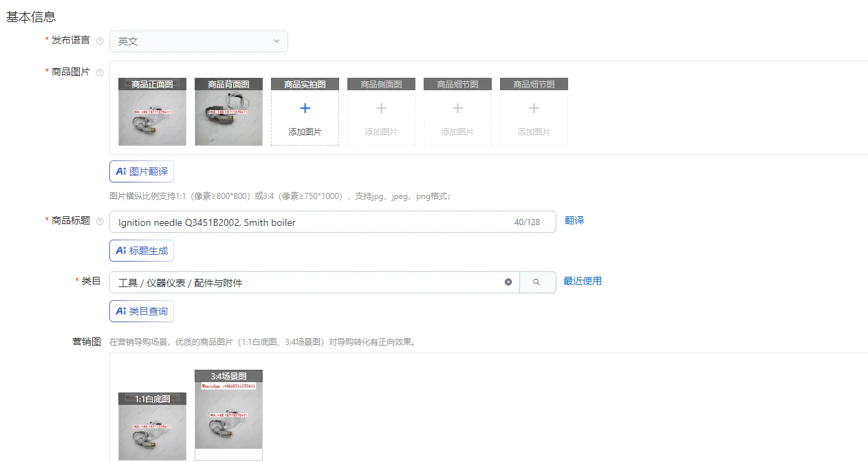
Task: Click the plus icon in 商品侧面图 slot
Action: click(381, 108)
